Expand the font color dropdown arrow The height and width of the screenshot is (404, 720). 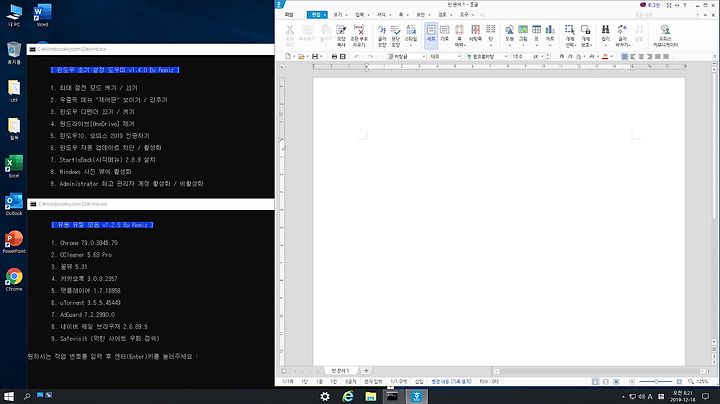click(612, 56)
